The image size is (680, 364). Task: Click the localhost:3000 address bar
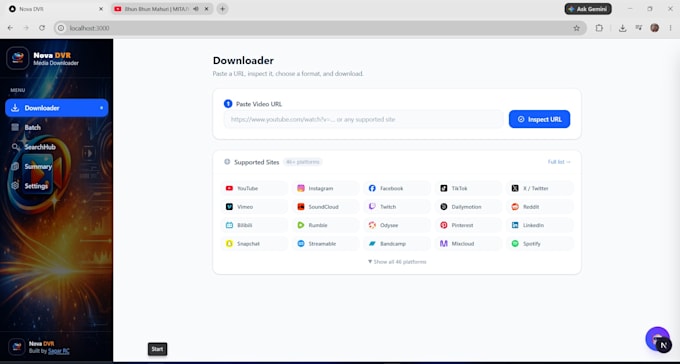[320, 28]
